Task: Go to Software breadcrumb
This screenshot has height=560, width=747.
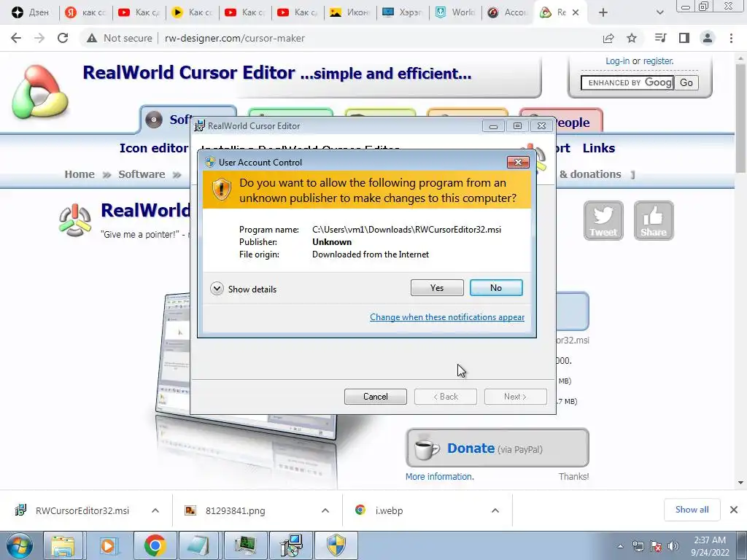Action: [x=142, y=174]
